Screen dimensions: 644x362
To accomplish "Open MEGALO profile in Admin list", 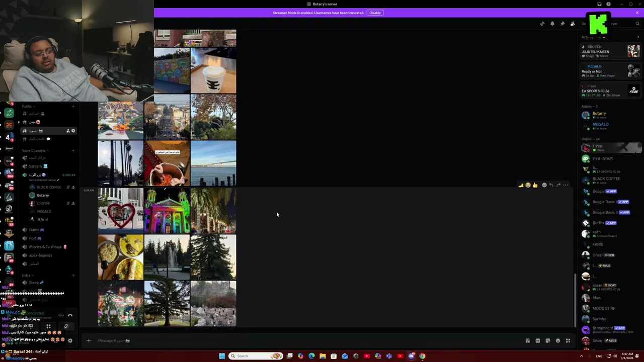I will pos(611,126).
